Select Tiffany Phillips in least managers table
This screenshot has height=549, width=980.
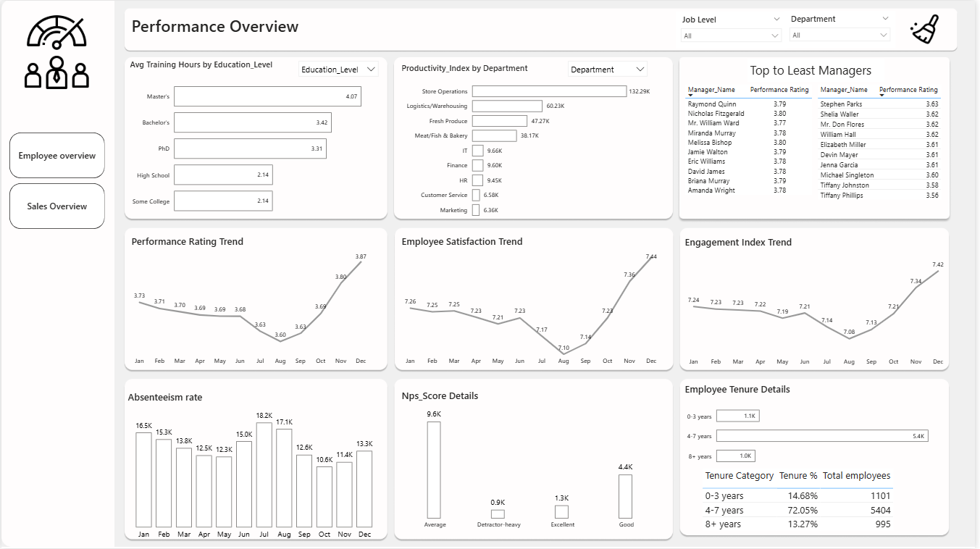[x=842, y=196]
